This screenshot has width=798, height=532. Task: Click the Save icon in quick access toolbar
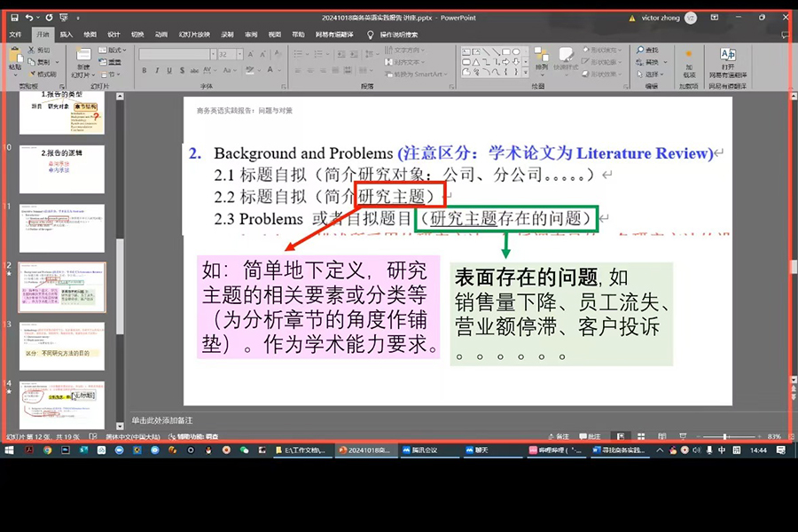[x=14, y=17]
